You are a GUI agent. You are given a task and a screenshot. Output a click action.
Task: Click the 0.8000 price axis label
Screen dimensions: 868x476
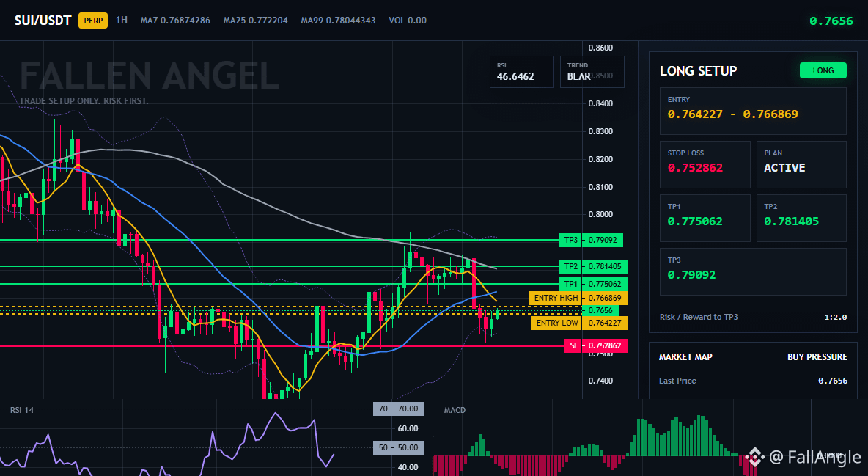click(x=600, y=214)
